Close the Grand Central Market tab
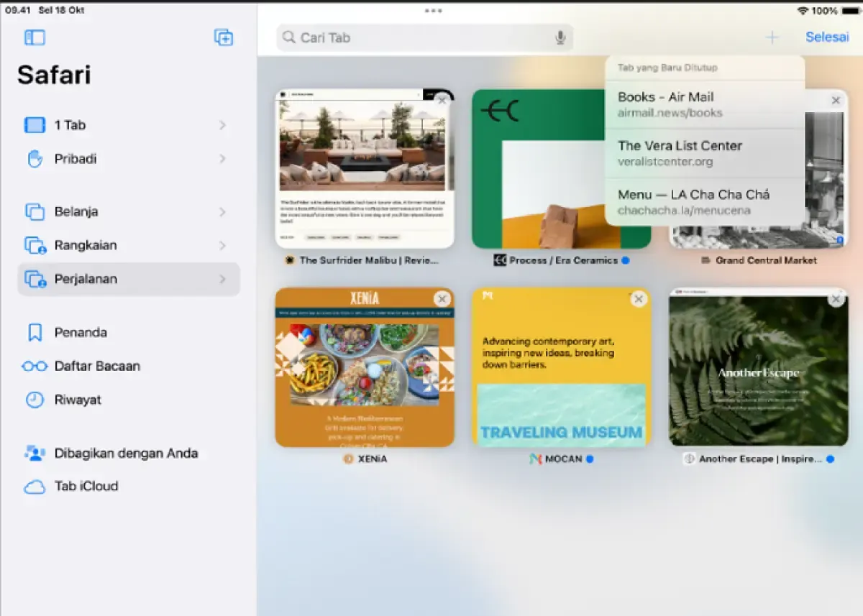This screenshot has width=863, height=616. tap(836, 101)
